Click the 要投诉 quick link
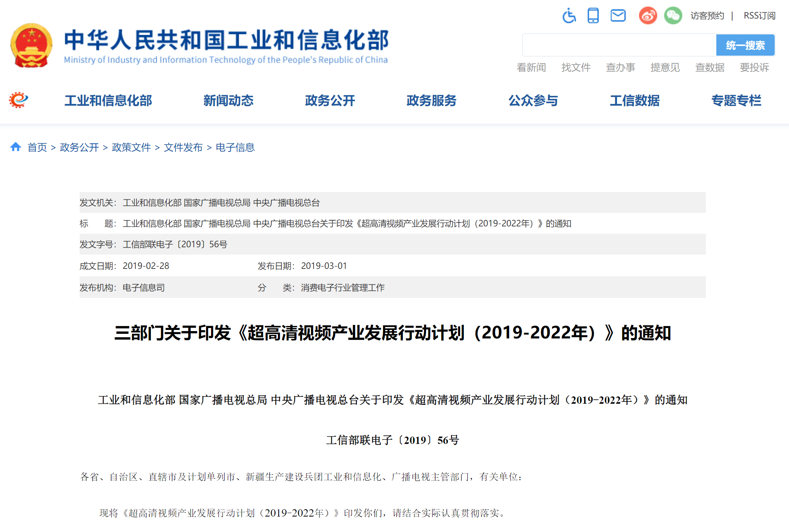Image resolution: width=789 pixels, height=532 pixels. coord(754,68)
